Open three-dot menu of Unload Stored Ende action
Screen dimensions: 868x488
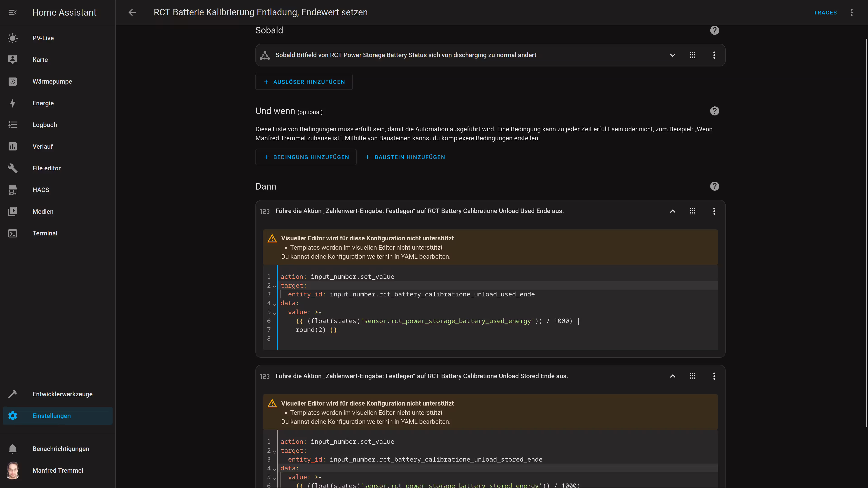tap(714, 376)
